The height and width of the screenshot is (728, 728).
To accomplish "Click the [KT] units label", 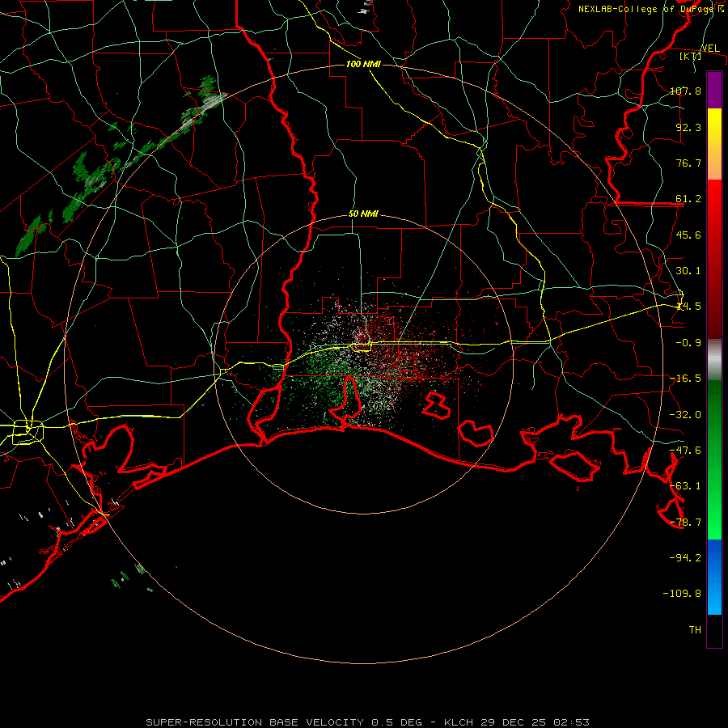I will tap(691, 56).
